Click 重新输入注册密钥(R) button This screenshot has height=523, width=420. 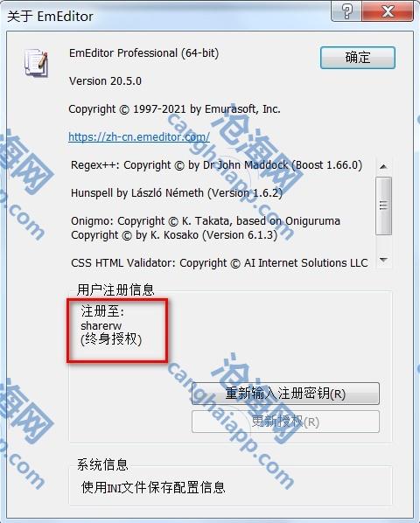point(285,394)
